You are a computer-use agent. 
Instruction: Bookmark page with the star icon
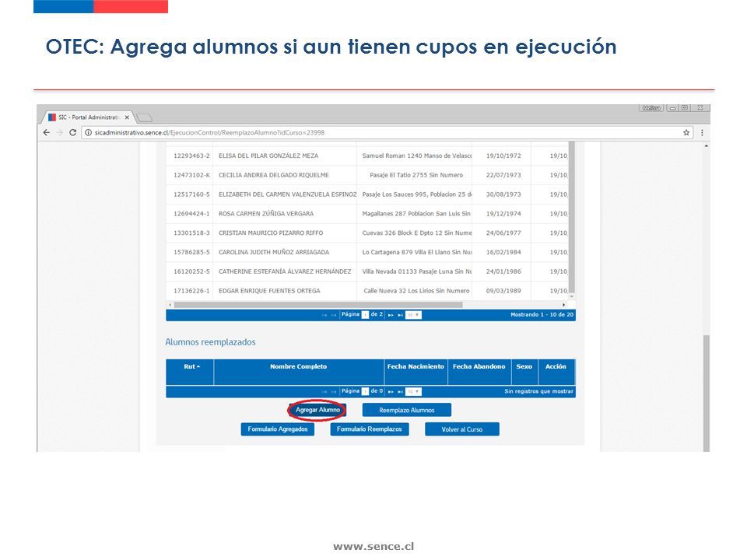point(686,132)
